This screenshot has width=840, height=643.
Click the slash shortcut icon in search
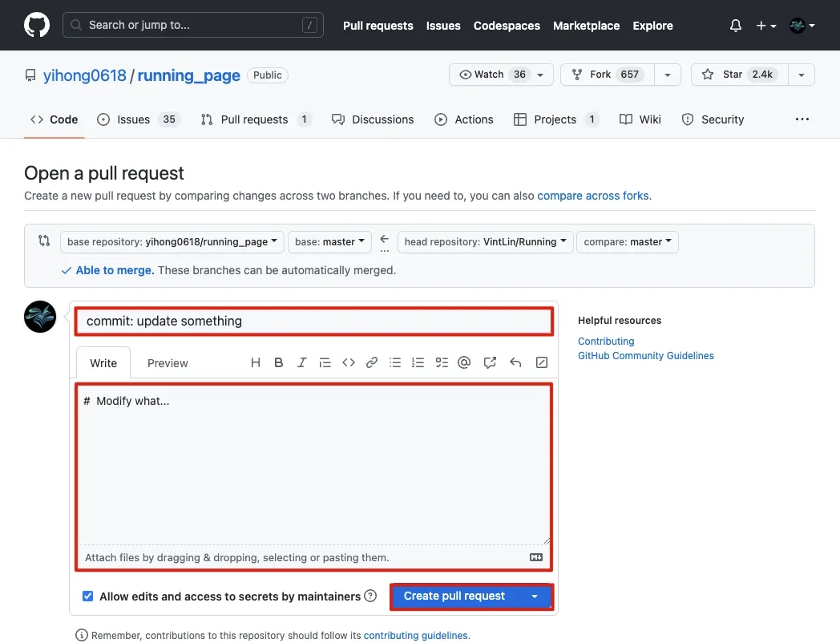click(x=309, y=25)
